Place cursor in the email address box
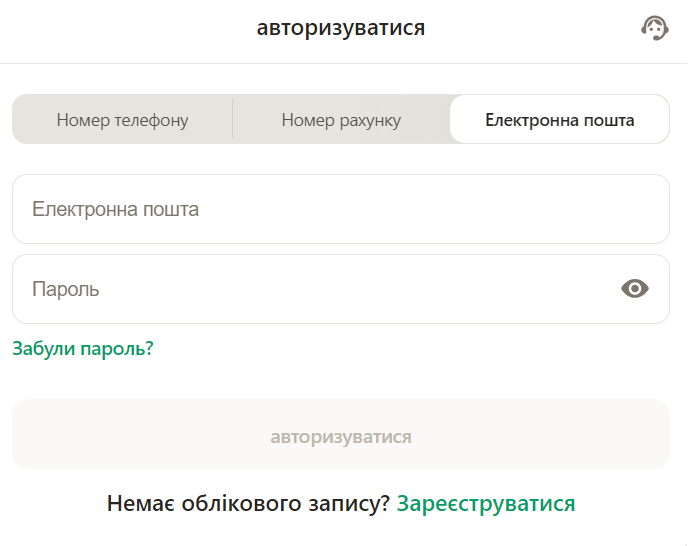688x546 pixels. [340, 209]
